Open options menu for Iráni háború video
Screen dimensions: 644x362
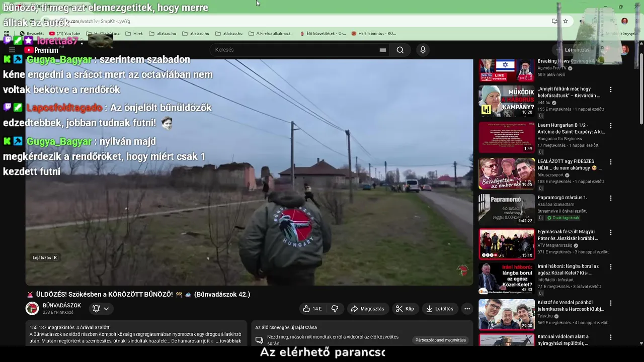click(x=611, y=266)
